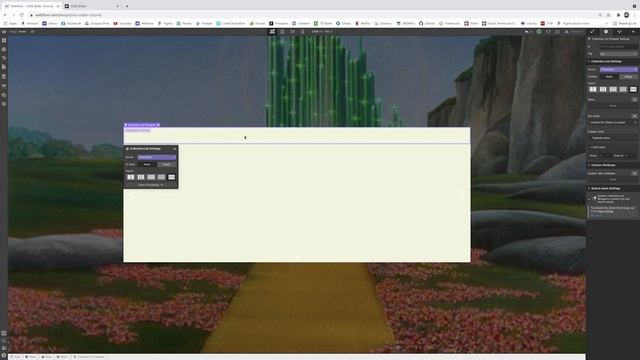
Task: Open the Style panel brush tab
Action: point(593,31)
